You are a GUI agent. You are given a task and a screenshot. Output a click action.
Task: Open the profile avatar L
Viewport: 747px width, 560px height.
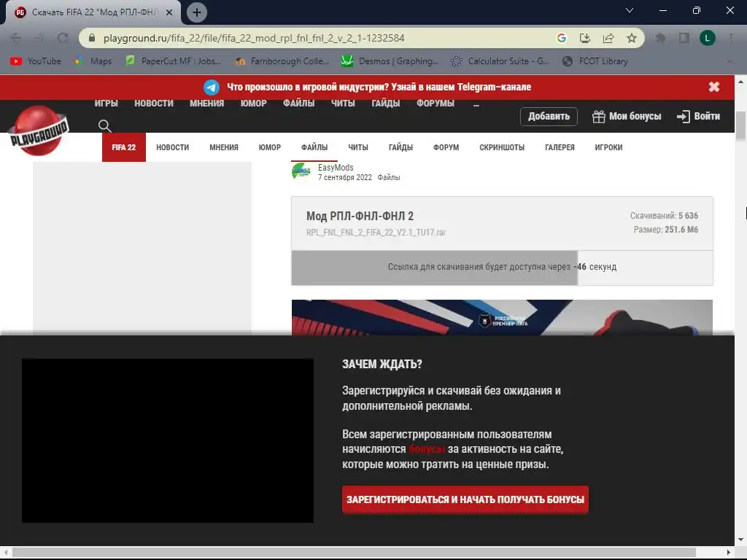(708, 38)
